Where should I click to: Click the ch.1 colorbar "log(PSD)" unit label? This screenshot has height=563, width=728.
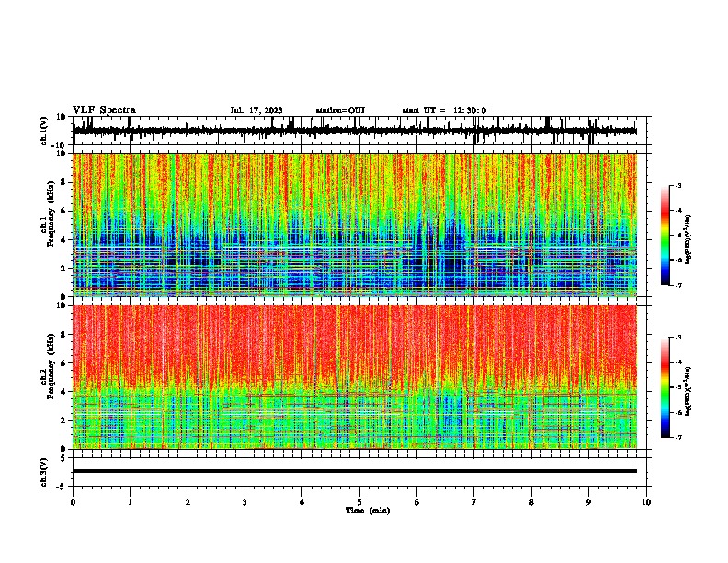[x=688, y=240]
